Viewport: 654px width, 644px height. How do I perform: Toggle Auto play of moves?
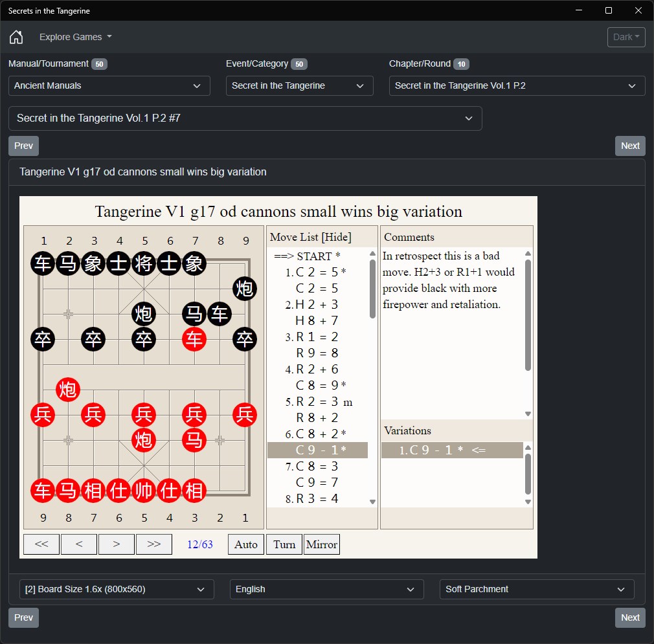245,544
